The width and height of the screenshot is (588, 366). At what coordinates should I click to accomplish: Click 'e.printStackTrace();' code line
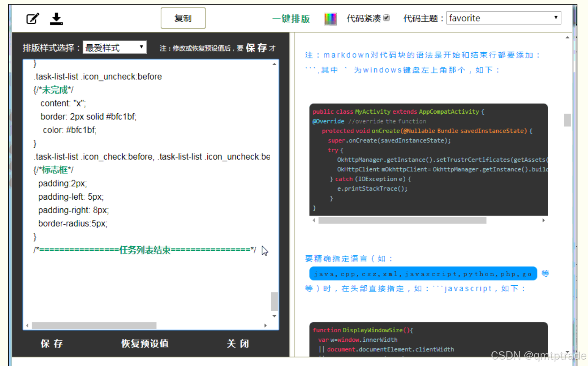click(x=372, y=189)
